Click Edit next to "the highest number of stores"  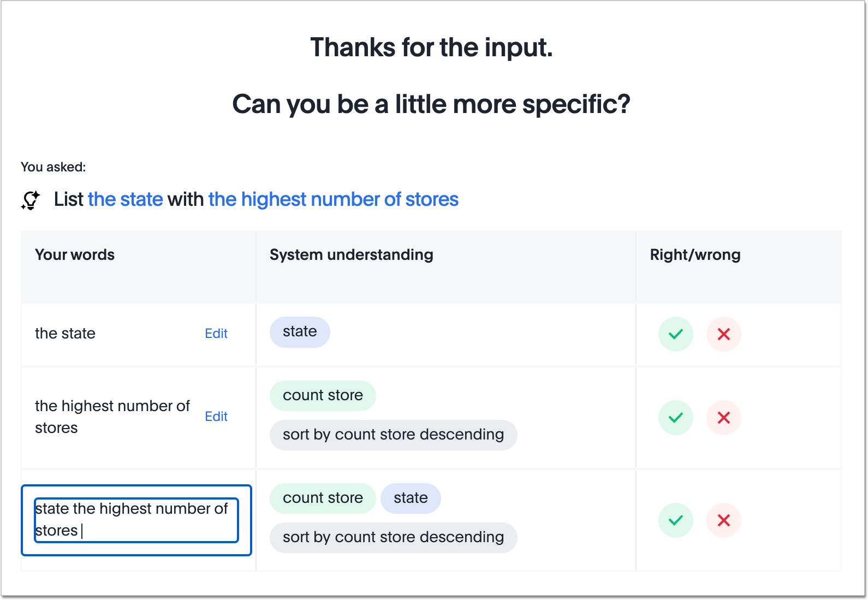click(x=216, y=417)
